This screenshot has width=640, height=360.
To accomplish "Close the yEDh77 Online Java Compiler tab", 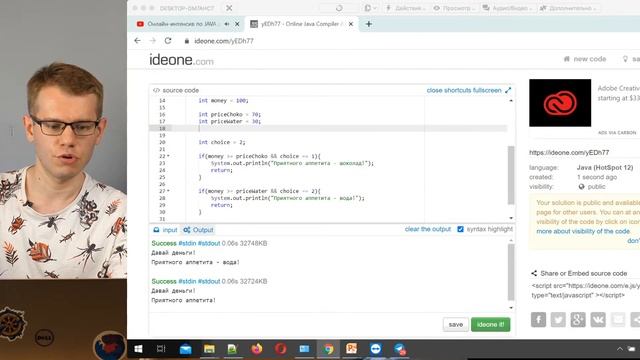I will coord(351,24).
